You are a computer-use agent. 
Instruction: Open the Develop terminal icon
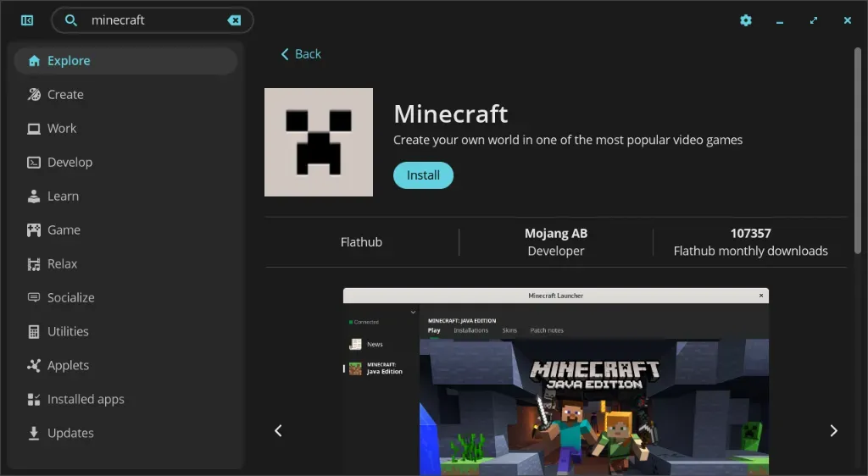[x=34, y=163]
